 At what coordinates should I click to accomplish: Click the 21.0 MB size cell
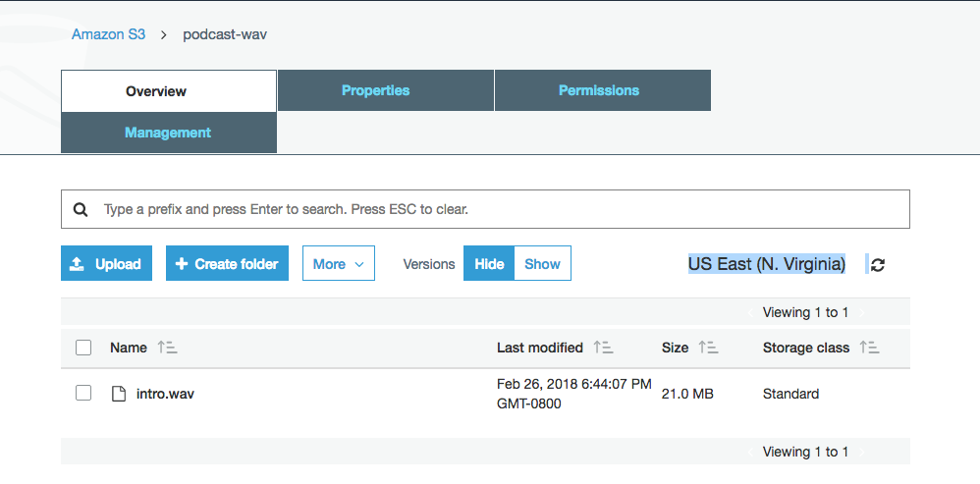pos(687,394)
